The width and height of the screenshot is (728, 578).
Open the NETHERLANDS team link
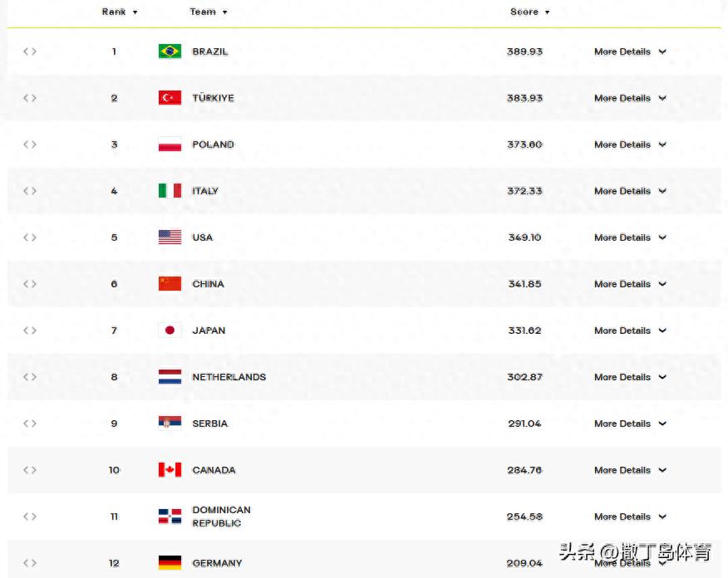click(x=229, y=377)
